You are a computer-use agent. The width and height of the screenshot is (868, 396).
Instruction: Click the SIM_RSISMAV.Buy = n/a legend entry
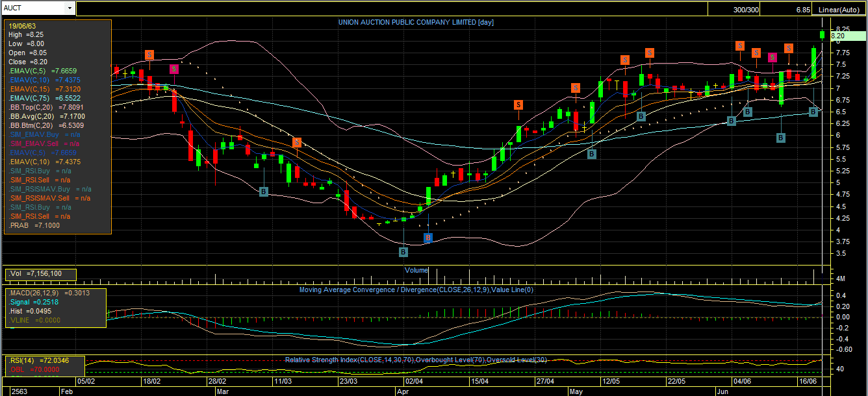click(x=49, y=189)
